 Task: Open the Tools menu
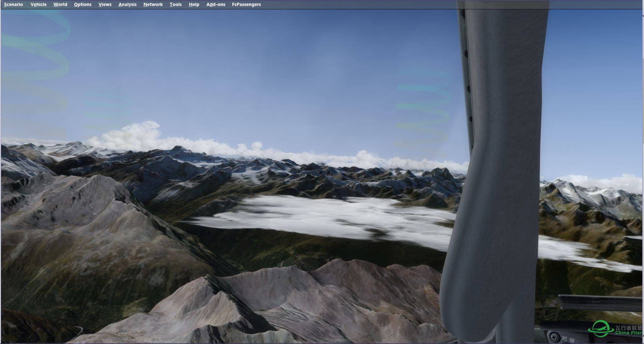pos(175,4)
